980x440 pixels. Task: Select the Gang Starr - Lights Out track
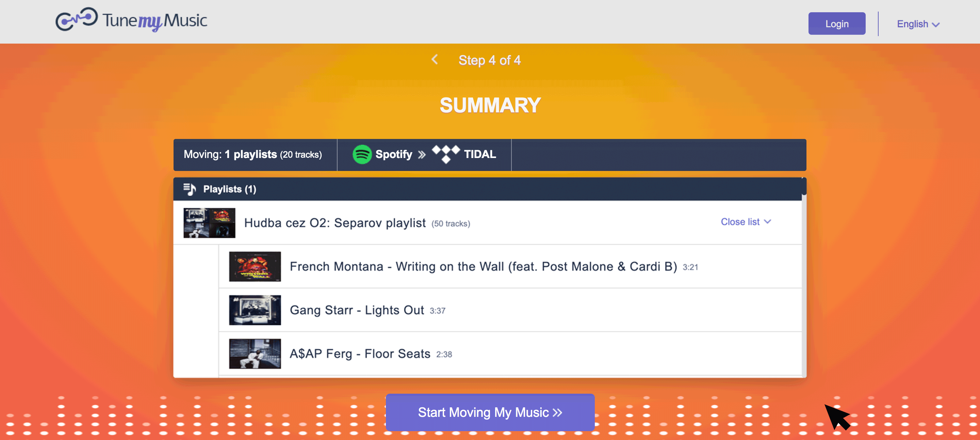click(x=357, y=310)
